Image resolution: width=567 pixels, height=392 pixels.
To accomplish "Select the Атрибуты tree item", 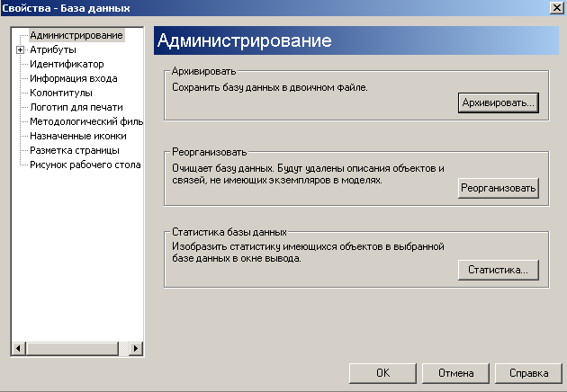I will [53, 49].
